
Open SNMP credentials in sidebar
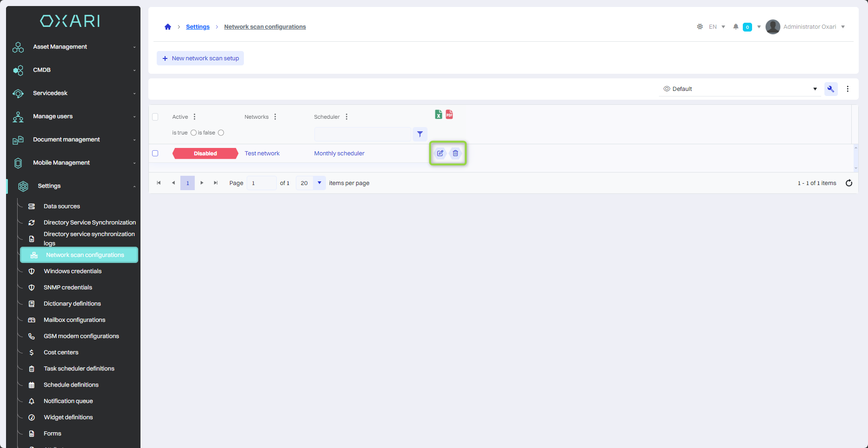[68, 288]
